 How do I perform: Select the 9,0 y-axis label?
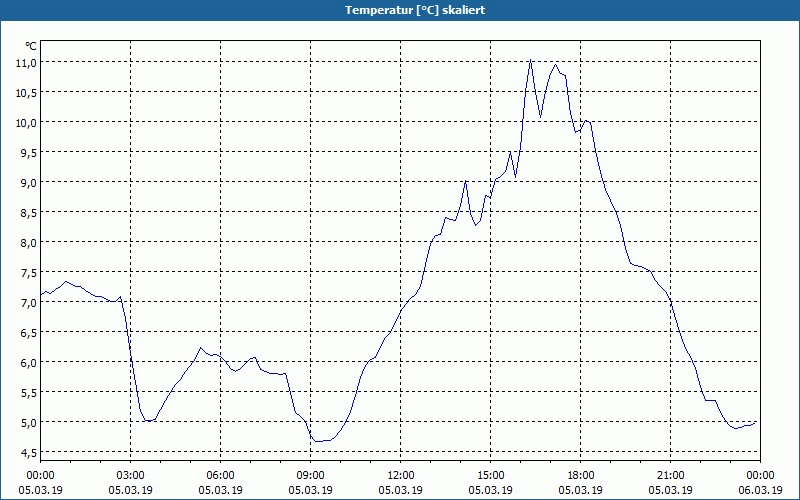click(29, 182)
